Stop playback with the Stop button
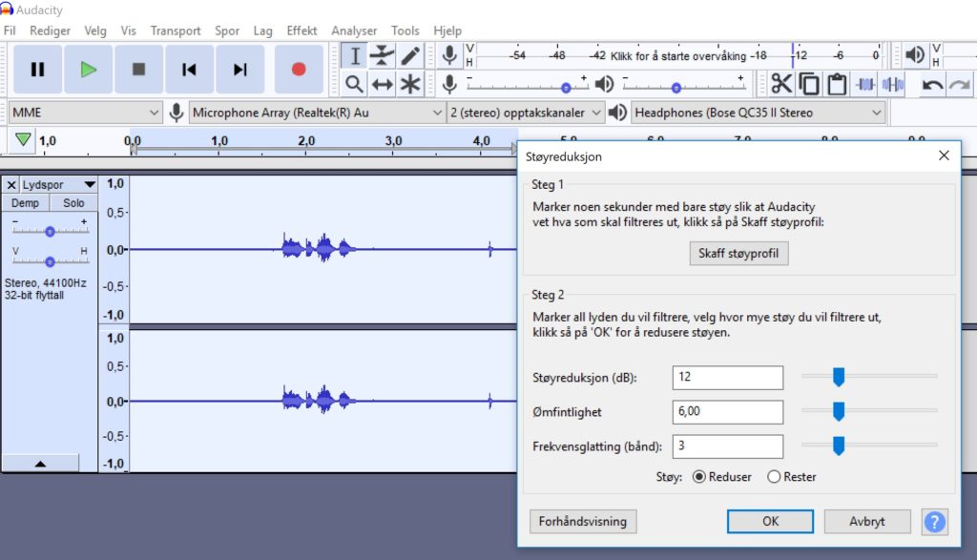Screen dimensions: 977x560 pyautogui.click(x=139, y=69)
